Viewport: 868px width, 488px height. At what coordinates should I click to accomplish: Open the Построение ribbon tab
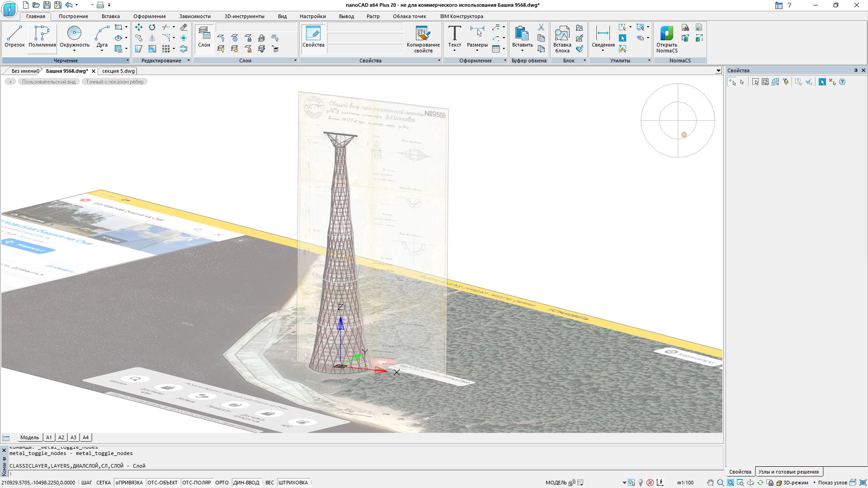[x=73, y=16]
